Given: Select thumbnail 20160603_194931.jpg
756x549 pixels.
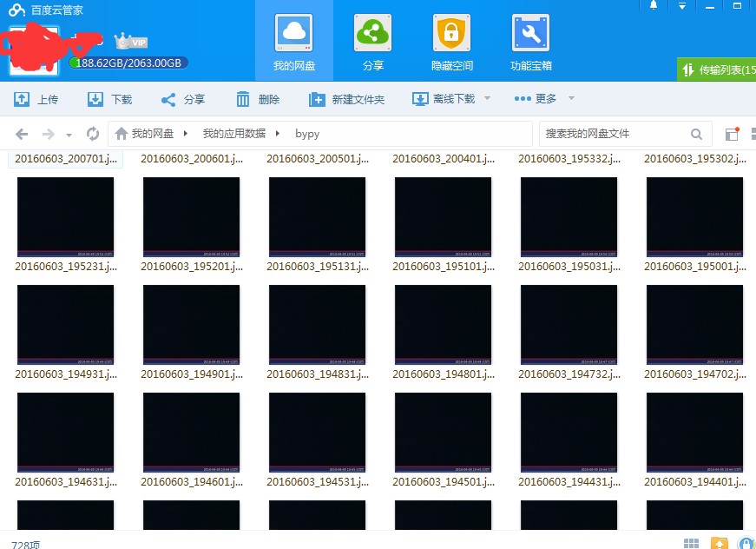Looking at the screenshot, I should point(66,325).
